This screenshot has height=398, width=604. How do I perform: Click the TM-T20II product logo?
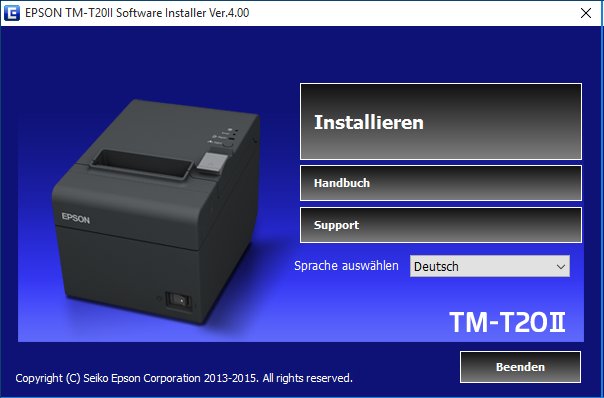[507, 322]
